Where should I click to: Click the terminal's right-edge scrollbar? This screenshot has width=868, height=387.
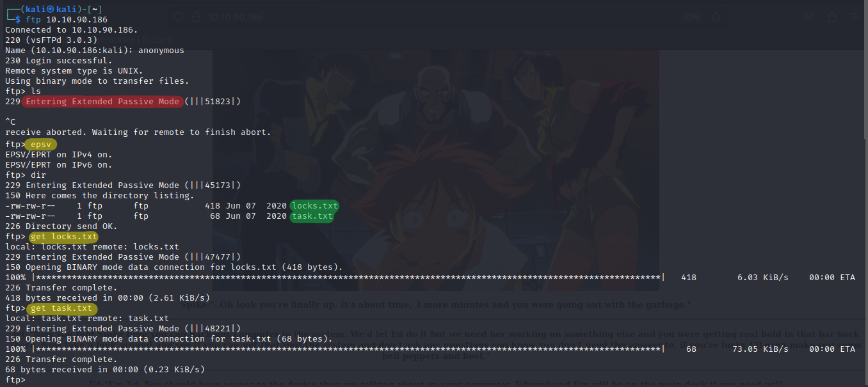[864, 192]
